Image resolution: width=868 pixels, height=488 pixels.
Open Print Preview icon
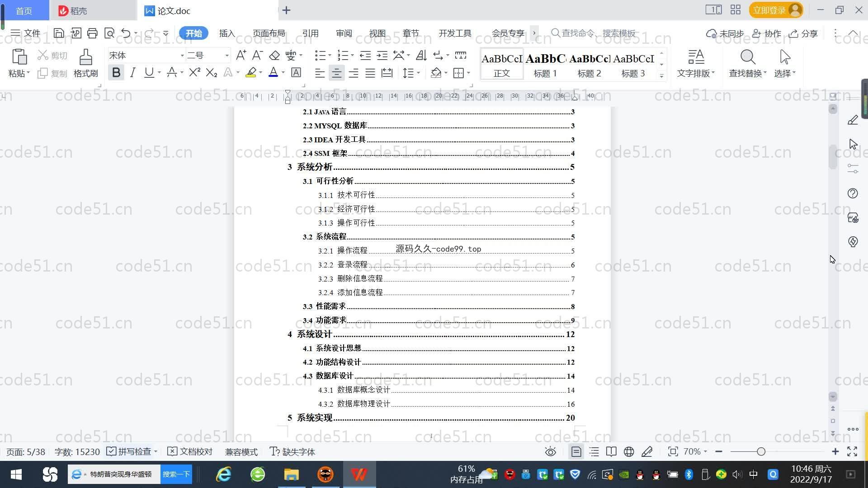coord(109,33)
